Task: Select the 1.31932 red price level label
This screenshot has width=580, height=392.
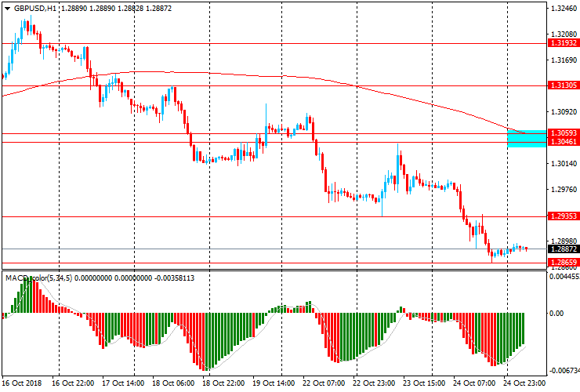Action: pyautogui.click(x=564, y=43)
